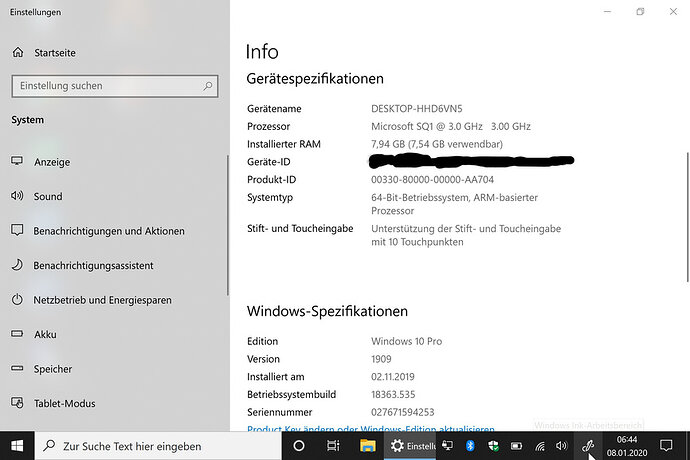Screen dimensions: 690x460
Task: Click the Gerätespezifikationen heading
Action: click(315, 79)
